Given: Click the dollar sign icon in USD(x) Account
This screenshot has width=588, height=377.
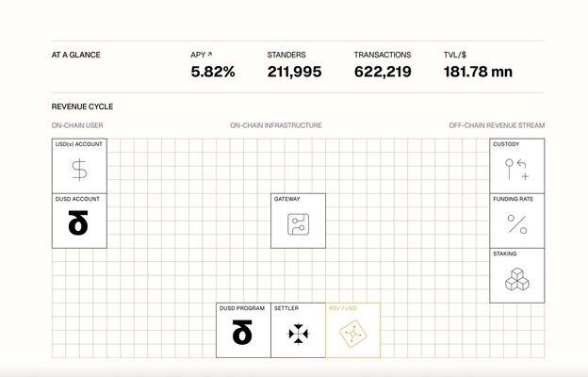Looking at the screenshot, I should click(x=79, y=171).
